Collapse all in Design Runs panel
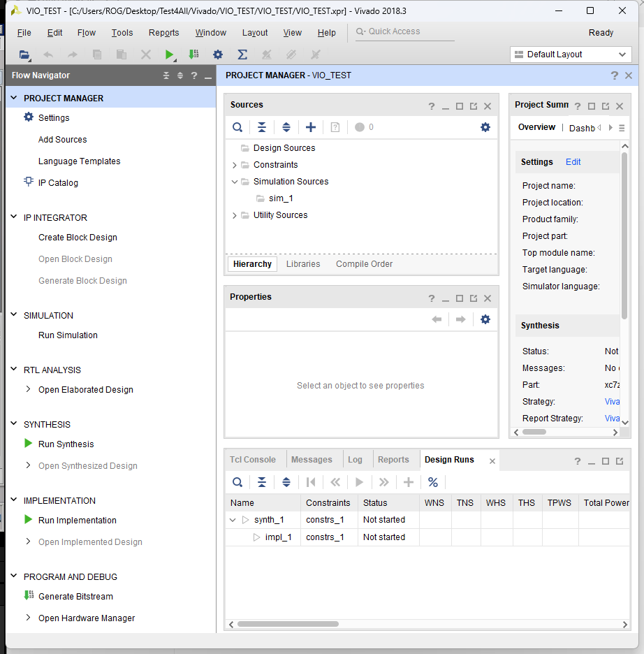644x654 pixels. tap(262, 482)
